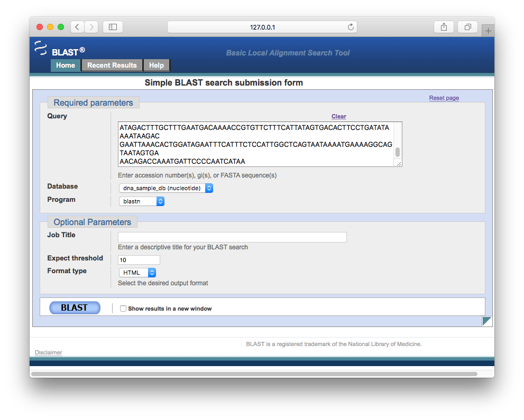Click the Basic Local Alignment Search Tool text
The width and height of the screenshot is (524, 420).
pyautogui.click(x=288, y=53)
